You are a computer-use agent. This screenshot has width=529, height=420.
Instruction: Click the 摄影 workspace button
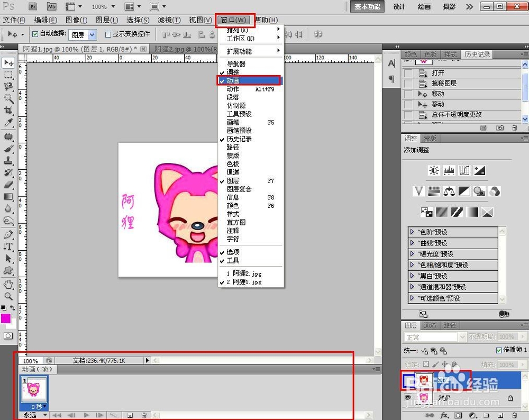tap(449, 6)
